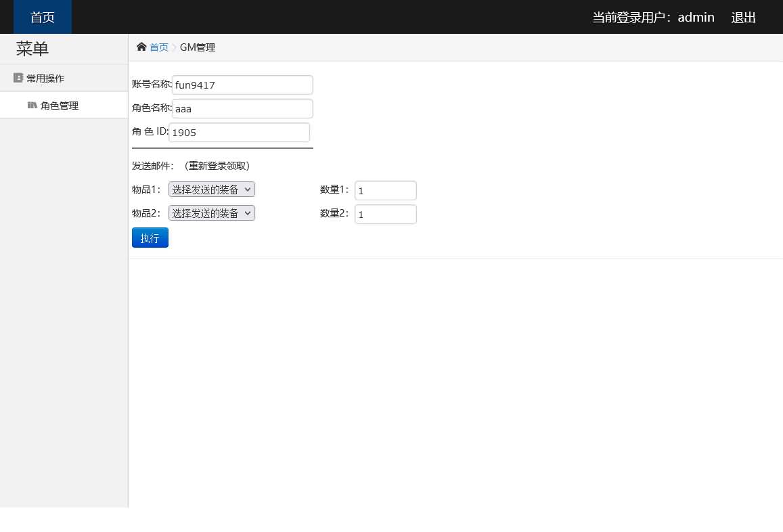The width and height of the screenshot is (783, 532).
Task: Click the 发送邮件 (重新登录领取) label
Action: pyautogui.click(x=191, y=166)
